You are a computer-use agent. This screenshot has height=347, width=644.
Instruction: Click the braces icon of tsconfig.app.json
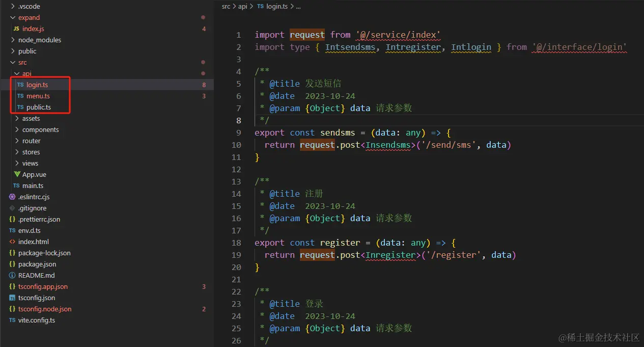pos(12,287)
